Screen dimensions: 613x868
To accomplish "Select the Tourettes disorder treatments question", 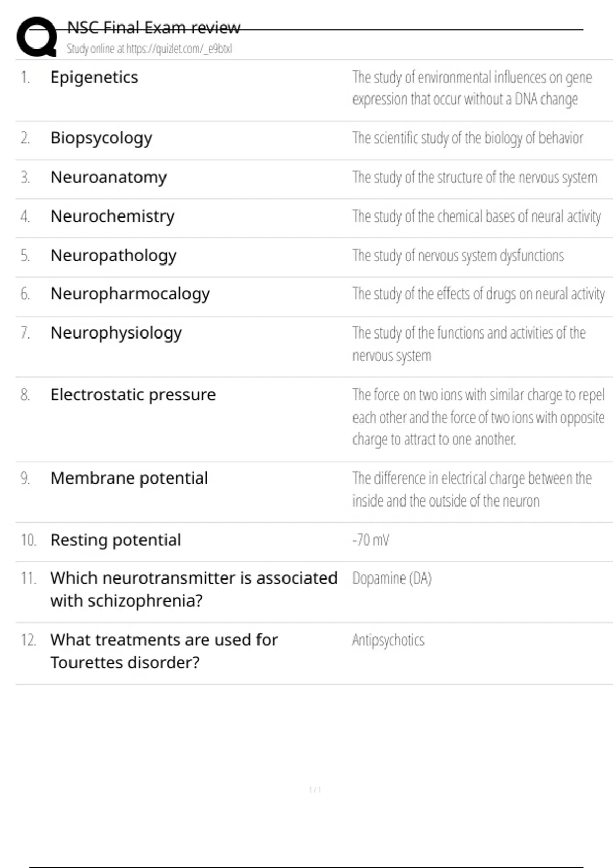I will (x=163, y=651).
